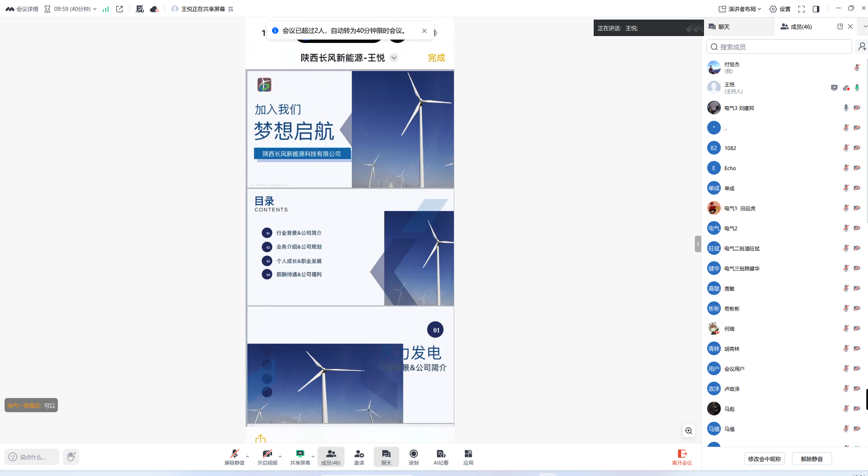Open the presenter layout dropdown

click(x=740, y=9)
